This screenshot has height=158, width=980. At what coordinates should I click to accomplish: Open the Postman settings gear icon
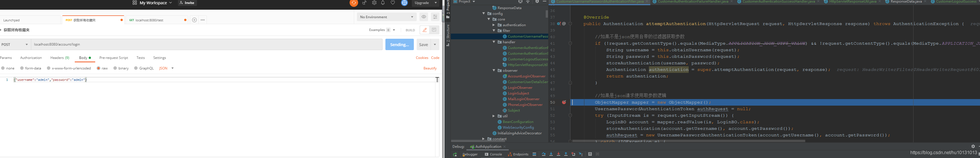pyautogui.click(x=374, y=3)
